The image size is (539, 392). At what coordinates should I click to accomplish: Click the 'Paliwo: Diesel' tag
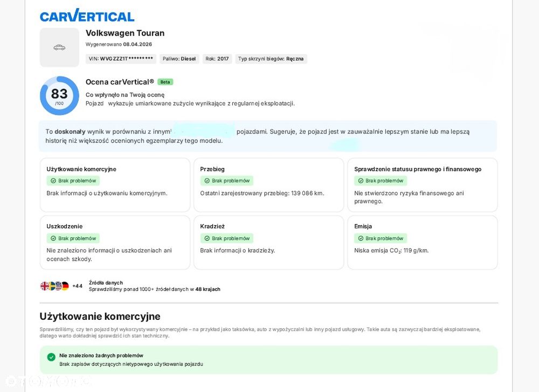[179, 59]
